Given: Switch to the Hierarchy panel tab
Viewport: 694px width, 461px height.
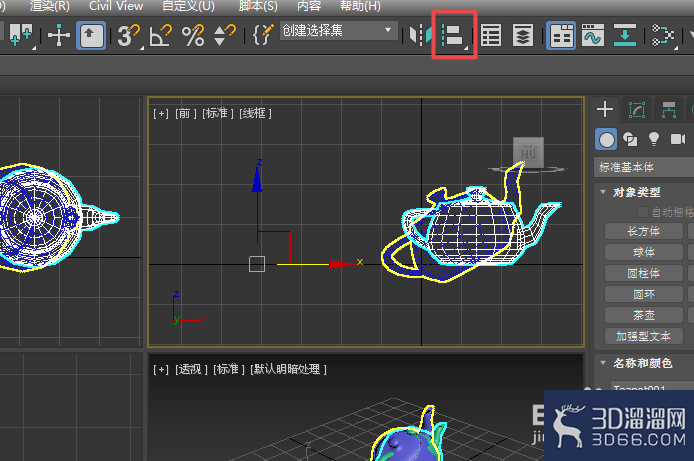Looking at the screenshot, I should [x=669, y=109].
